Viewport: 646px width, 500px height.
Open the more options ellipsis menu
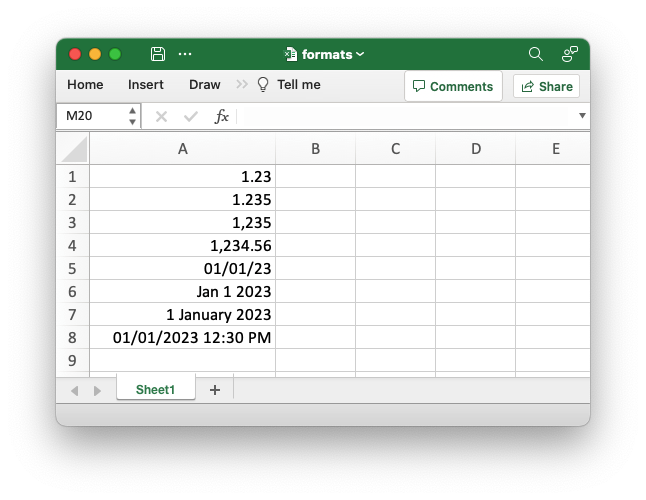185,54
